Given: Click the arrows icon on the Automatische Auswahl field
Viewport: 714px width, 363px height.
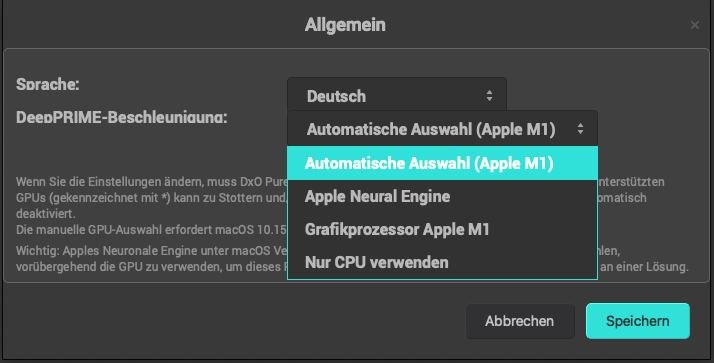Looking at the screenshot, I should coord(580,128).
